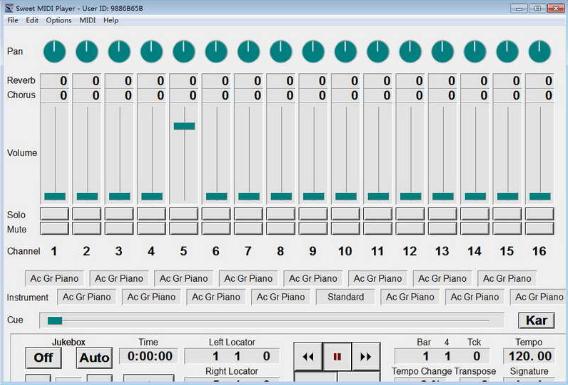Image resolution: width=568 pixels, height=385 pixels.
Task: Open channel 3 Ac Gr Piano instrument selector
Action: tap(119, 279)
